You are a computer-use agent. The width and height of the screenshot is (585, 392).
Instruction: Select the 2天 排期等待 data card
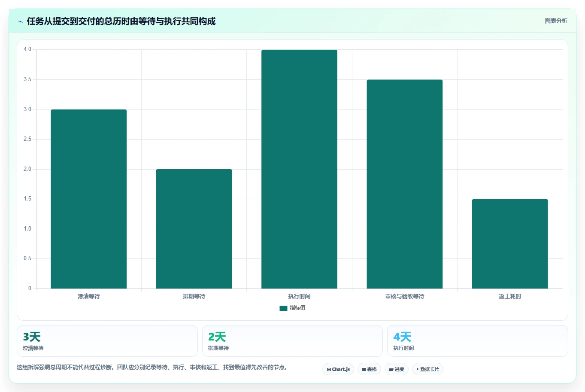click(292, 341)
